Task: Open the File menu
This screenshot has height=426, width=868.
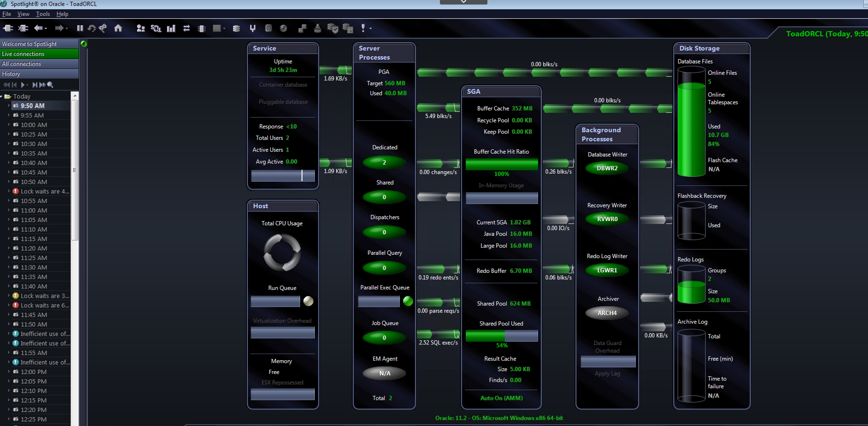Action: (x=6, y=14)
